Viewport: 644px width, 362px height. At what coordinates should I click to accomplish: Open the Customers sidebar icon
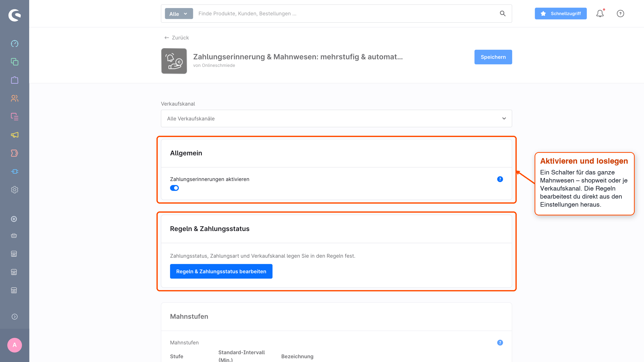click(15, 98)
